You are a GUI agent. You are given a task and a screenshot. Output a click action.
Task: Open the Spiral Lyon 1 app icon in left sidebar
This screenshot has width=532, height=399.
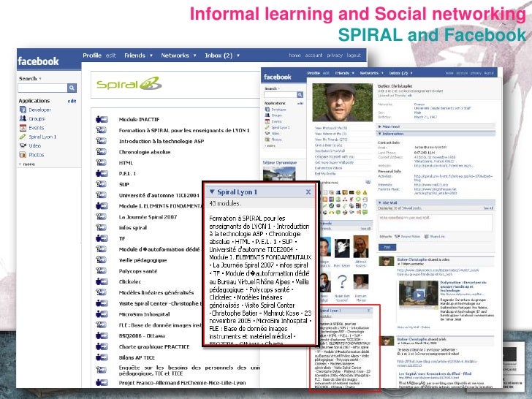tap(23, 137)
